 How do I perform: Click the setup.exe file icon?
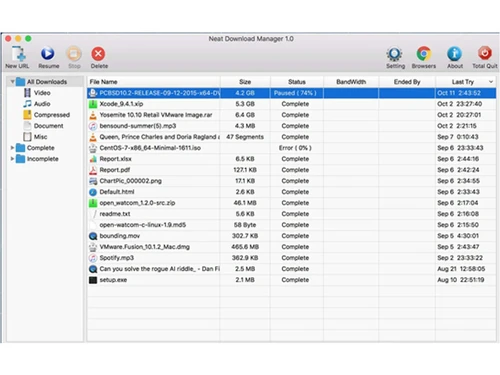pos(93,280)
